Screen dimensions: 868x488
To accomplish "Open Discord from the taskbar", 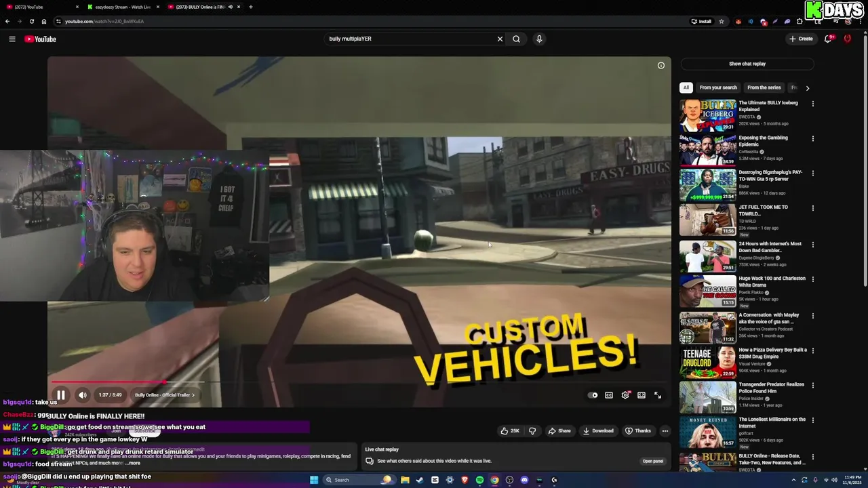I will coord(524,480).
